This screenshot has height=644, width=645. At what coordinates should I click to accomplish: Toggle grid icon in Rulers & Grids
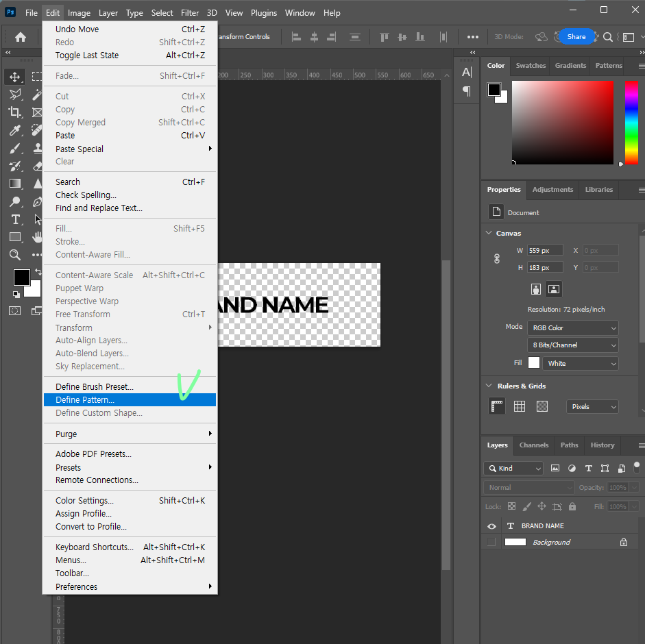[520, 407]
